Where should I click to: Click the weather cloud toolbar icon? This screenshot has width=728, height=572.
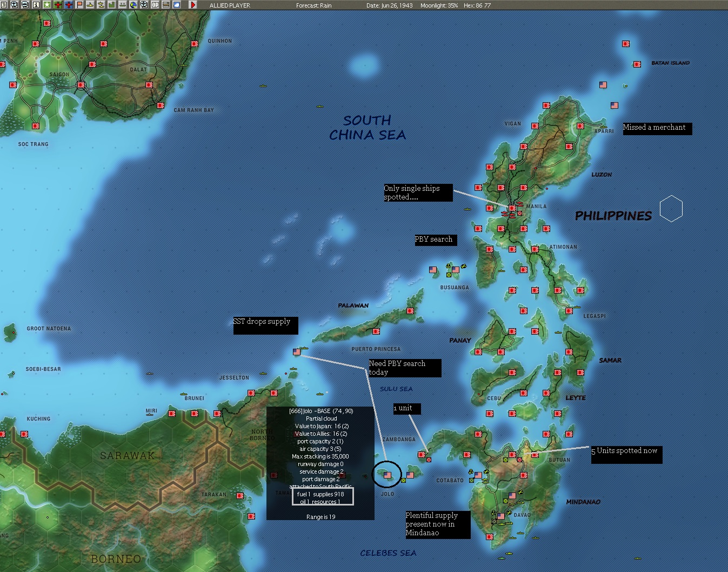[177, 5]
